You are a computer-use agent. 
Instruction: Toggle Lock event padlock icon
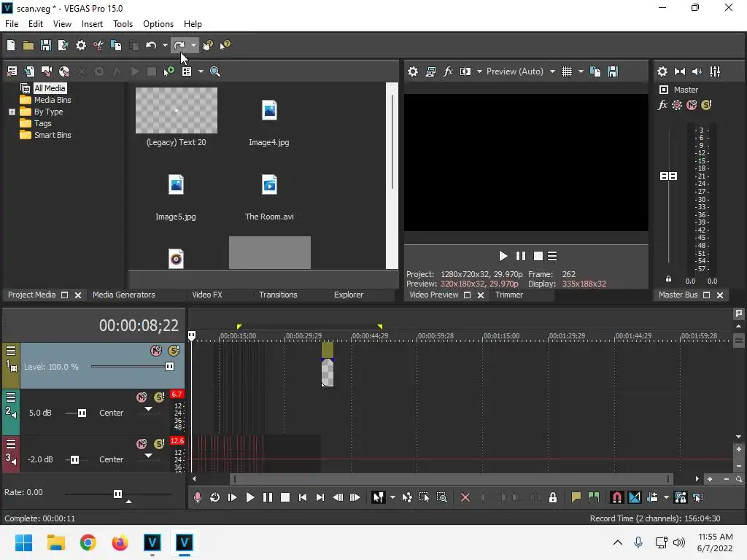pos(553,497)
